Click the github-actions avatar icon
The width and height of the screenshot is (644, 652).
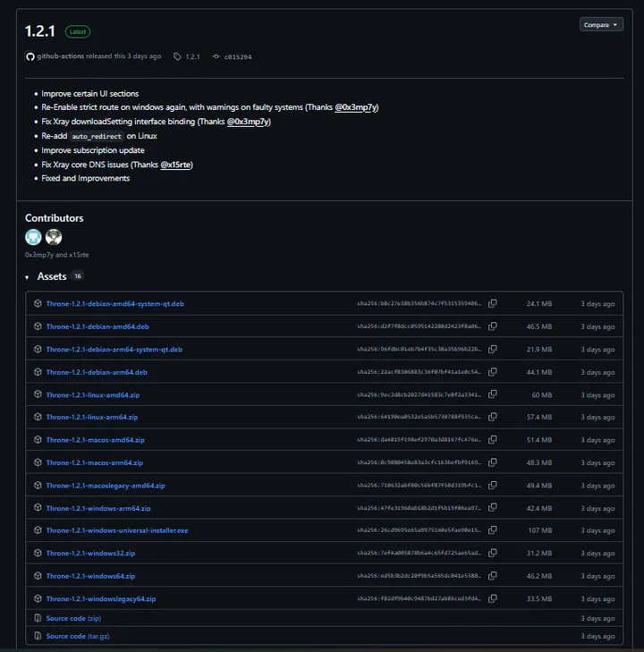(30, 56)
